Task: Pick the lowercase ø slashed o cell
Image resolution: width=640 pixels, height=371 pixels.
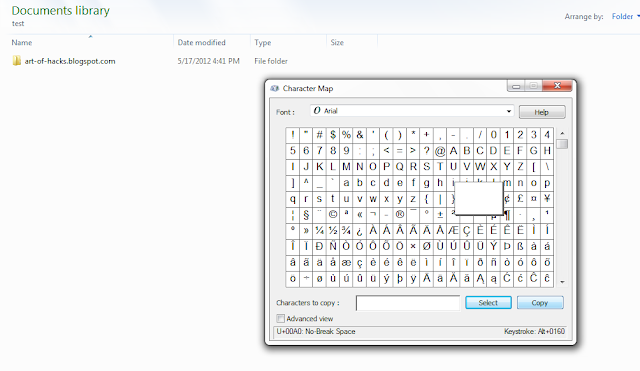Action: click(x=319, y=278)
